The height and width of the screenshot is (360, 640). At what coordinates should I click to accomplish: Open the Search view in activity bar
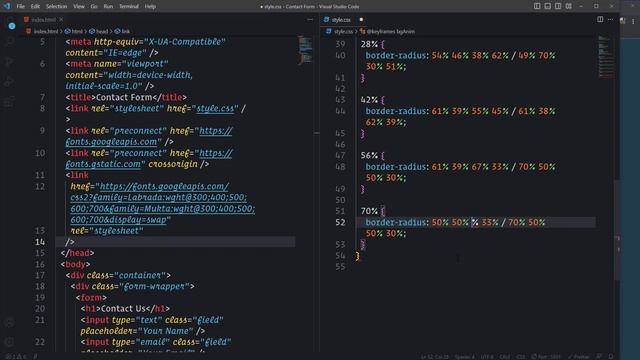click(x=10, y=42)
